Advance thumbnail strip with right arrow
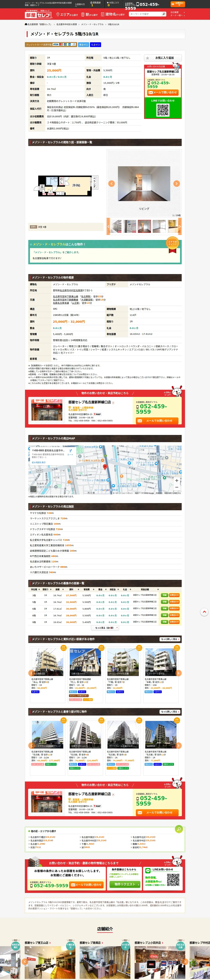The image size is (210, 980). coord(180,226)
